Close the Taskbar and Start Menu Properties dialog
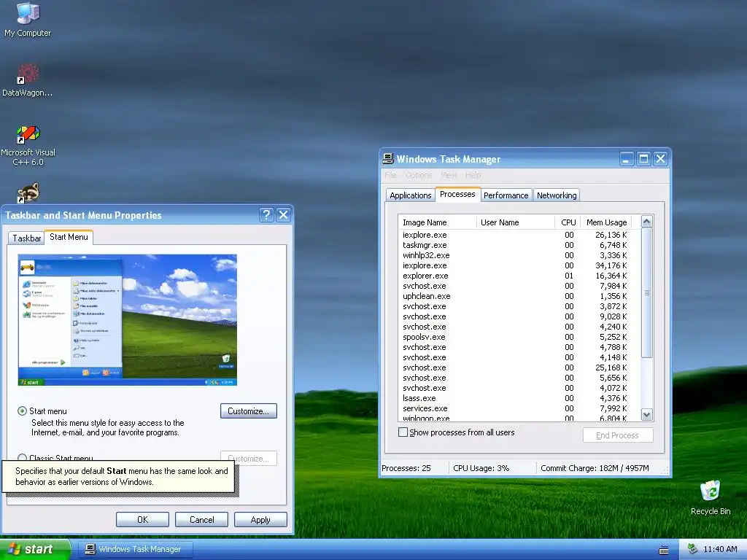 point(284,215)
